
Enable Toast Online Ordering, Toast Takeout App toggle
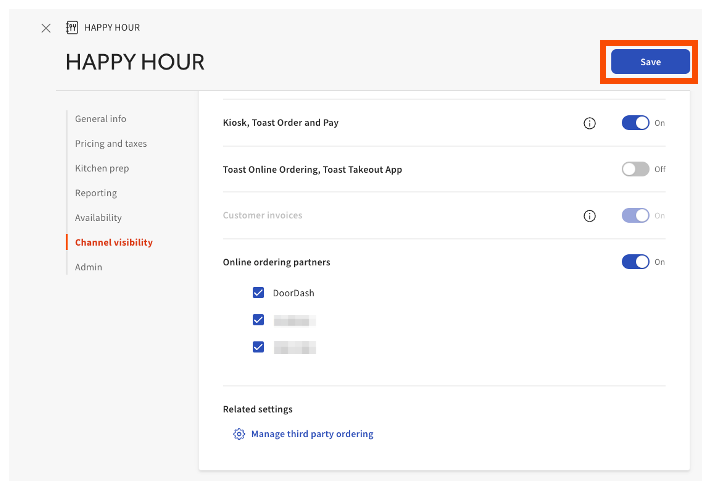click(x=635, y=169)
